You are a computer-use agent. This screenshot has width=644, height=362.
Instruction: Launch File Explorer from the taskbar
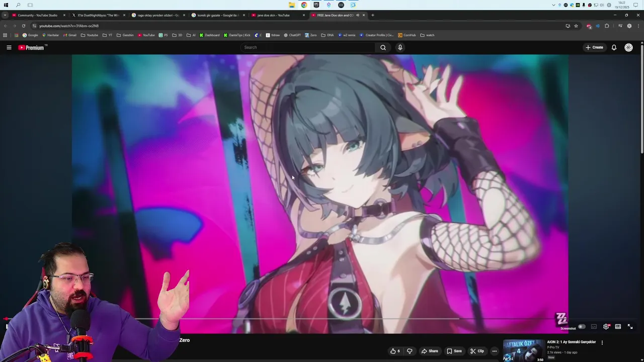pyautogui.click(x=292, y=5)
